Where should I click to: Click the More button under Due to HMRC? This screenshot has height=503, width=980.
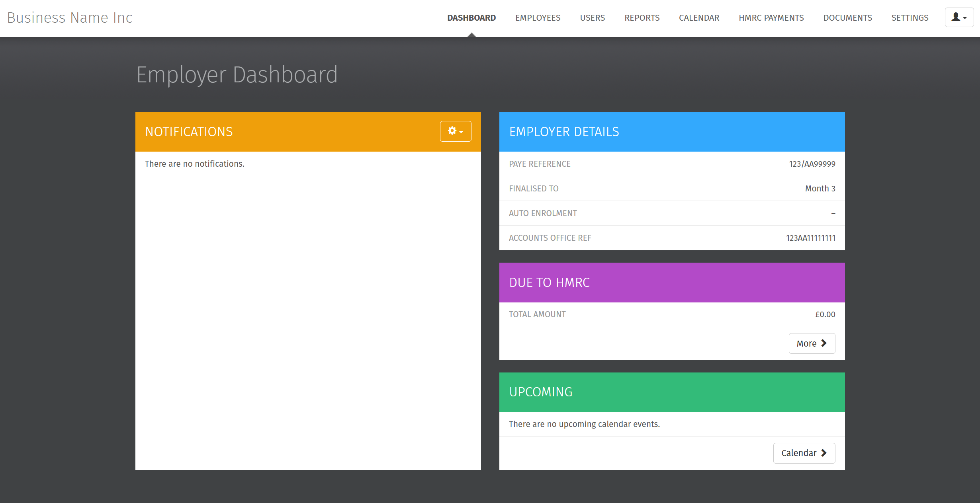coord(812,343)
